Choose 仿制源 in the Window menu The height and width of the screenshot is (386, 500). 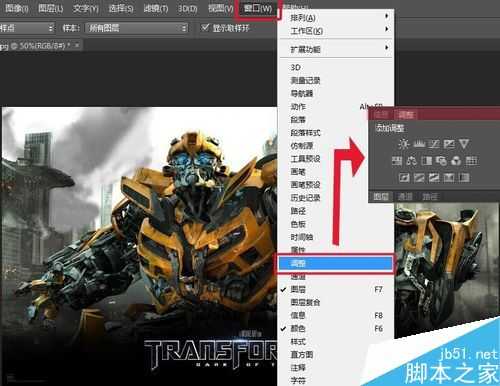[x=323, y=145]
